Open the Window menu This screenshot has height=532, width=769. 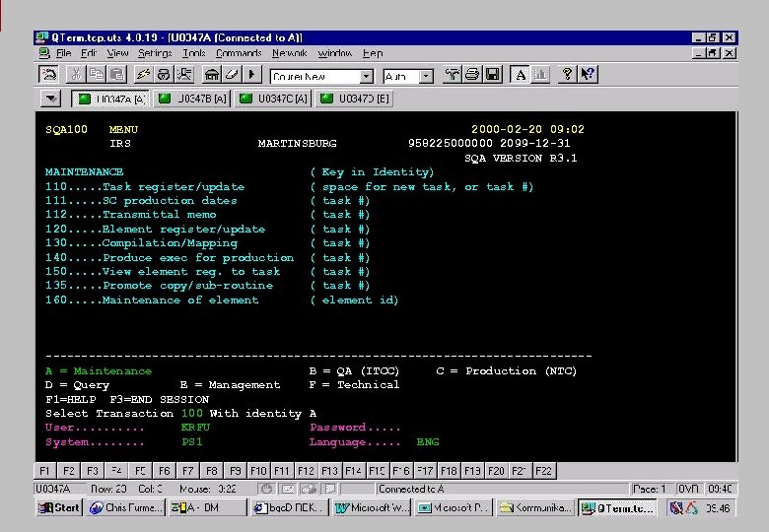point(335,53)
